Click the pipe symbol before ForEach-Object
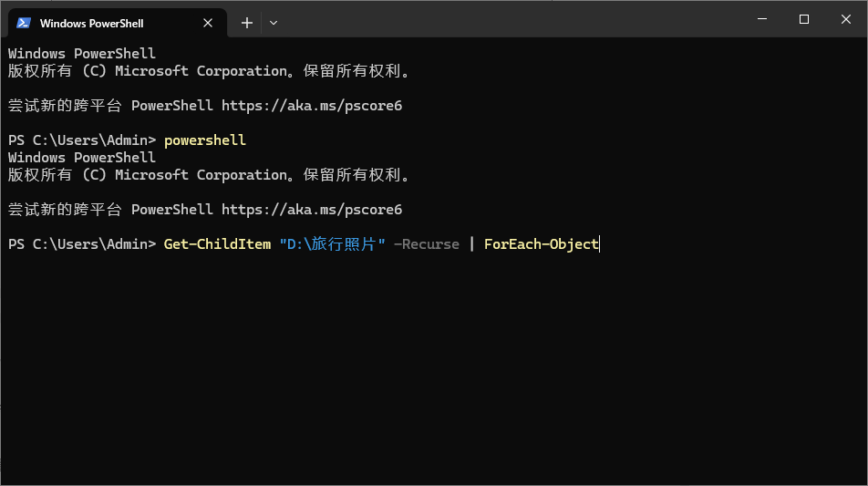 471,244
